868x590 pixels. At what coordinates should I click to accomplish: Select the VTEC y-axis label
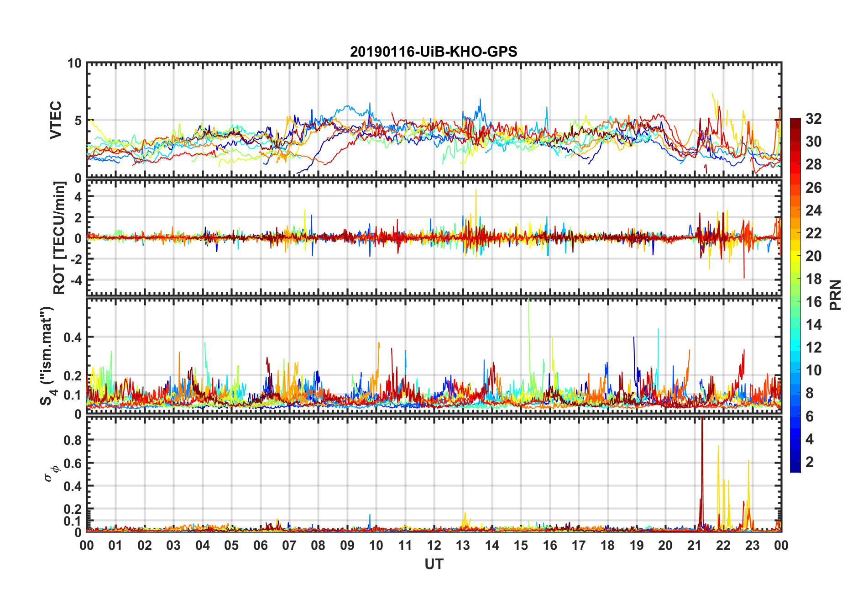[56, 120]
